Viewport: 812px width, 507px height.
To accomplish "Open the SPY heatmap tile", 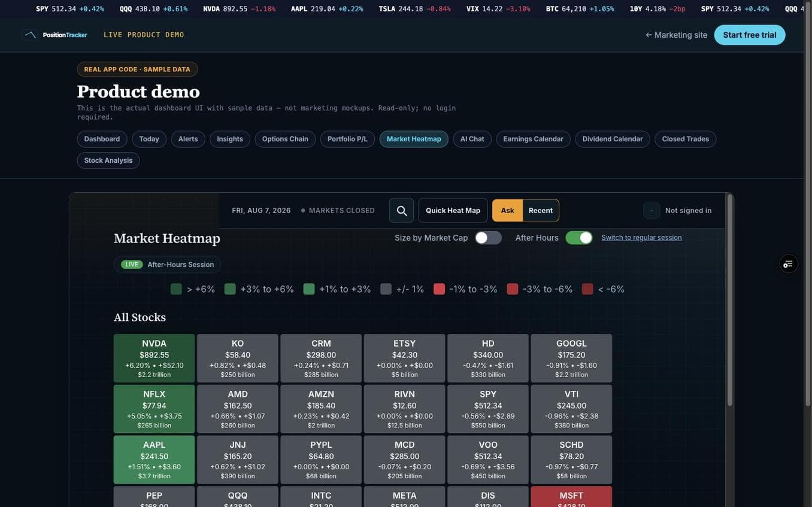I will [x=488, y=409].
